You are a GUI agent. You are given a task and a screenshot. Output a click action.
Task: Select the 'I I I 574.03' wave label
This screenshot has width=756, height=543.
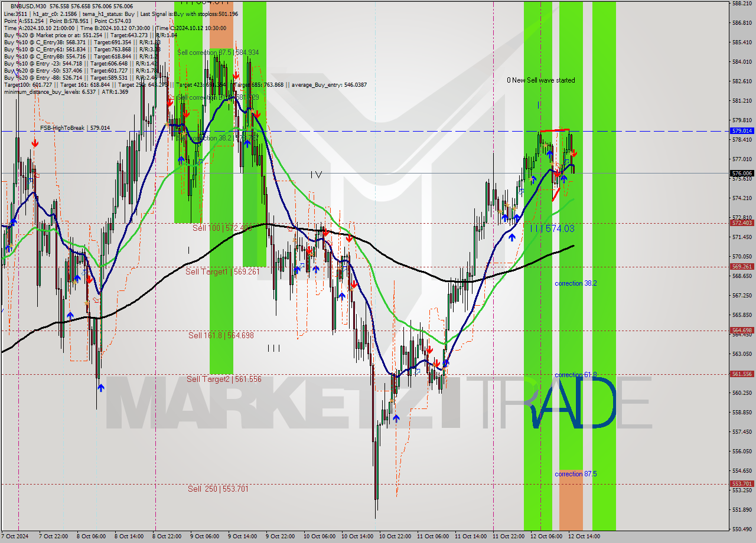click(552, 228)
